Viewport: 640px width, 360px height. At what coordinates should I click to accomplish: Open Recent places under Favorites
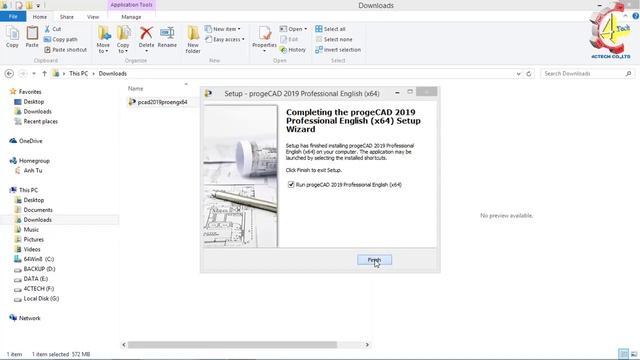point(40,121)
